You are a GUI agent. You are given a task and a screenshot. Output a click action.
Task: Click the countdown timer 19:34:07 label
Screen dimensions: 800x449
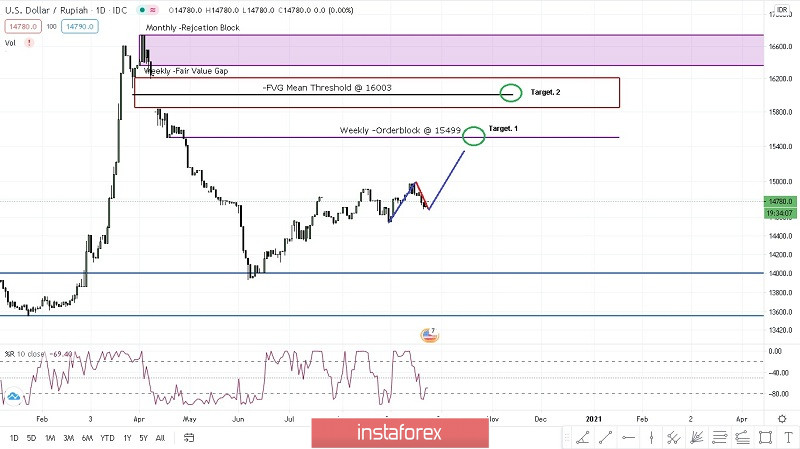coord(781,213)
